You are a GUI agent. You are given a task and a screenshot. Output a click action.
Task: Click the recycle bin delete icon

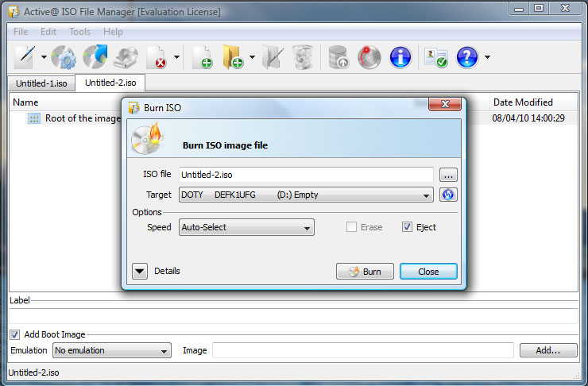[302, 57]
